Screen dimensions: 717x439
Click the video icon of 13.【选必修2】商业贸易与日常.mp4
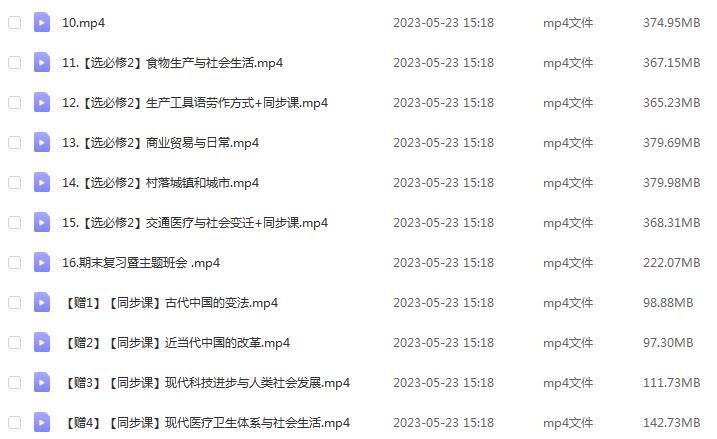[42, 142]
